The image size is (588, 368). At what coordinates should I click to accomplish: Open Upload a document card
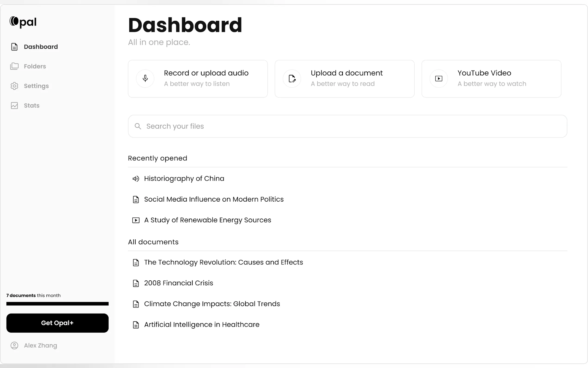point(344,79)
